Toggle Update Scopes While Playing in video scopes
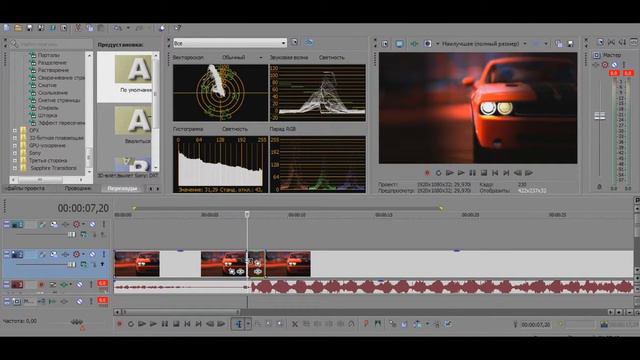640x360 pixels. click(x=309, y=42)
